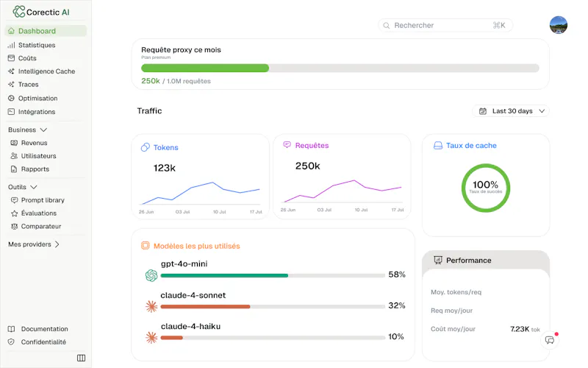
Task: Click the Coûts icon in sidebar
Action: click(11, 58)
